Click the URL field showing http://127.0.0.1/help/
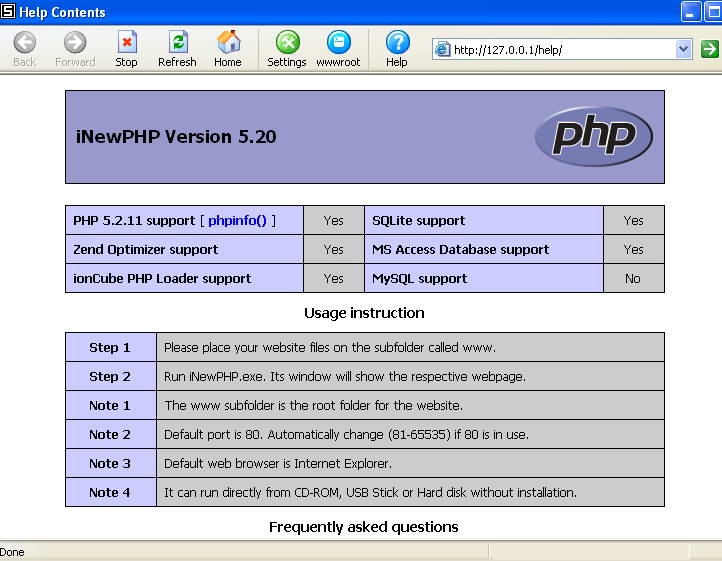This screenshot has width=722, height=561. [563, 49]
